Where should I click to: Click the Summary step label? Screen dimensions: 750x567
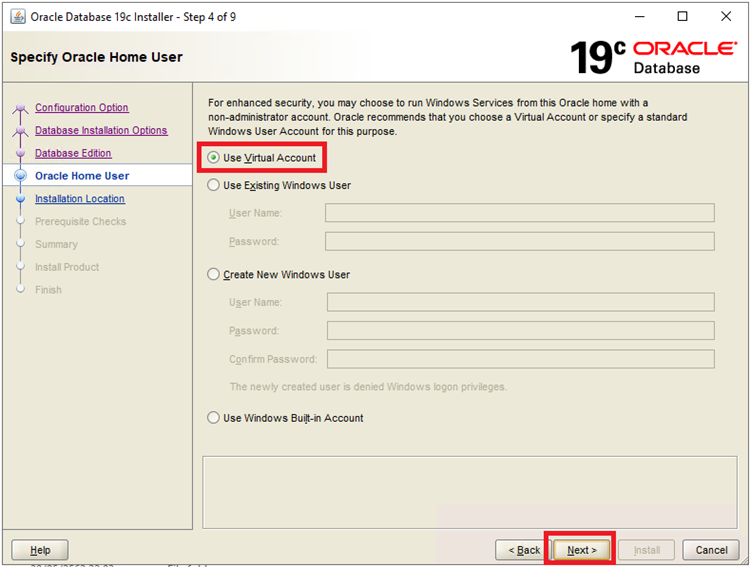coord(56,245)
